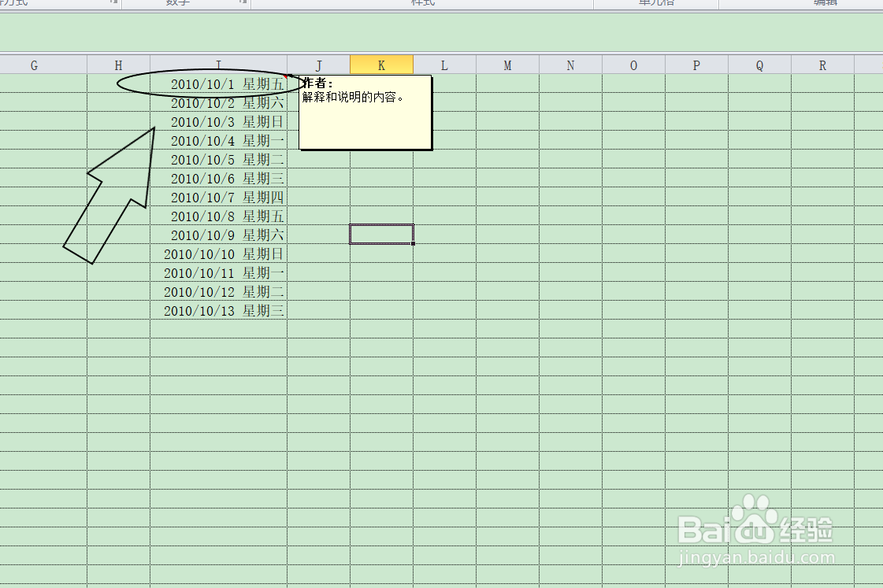Select column J header
883x588 pixels.
coord(319,65)
